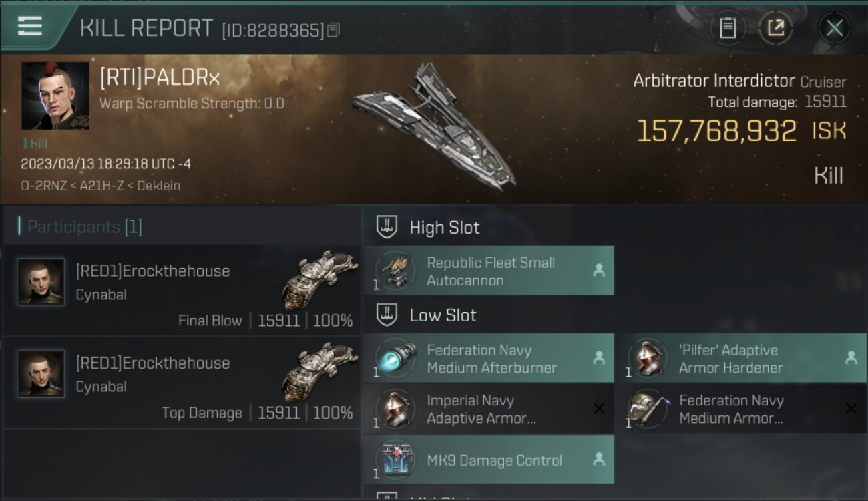The image size is (868, 501).
Task: Close the kill report window
Action: (834, 28)
